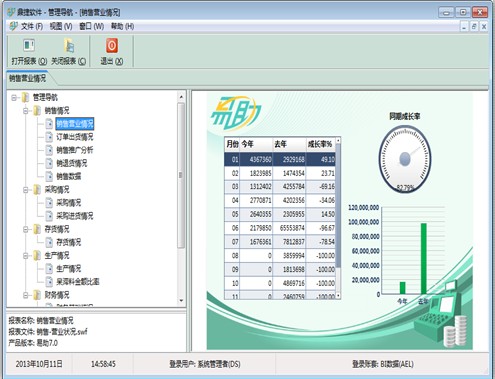The image size is (495, 379).
Task: Select the table row for month 08
Action: point(280,256)
